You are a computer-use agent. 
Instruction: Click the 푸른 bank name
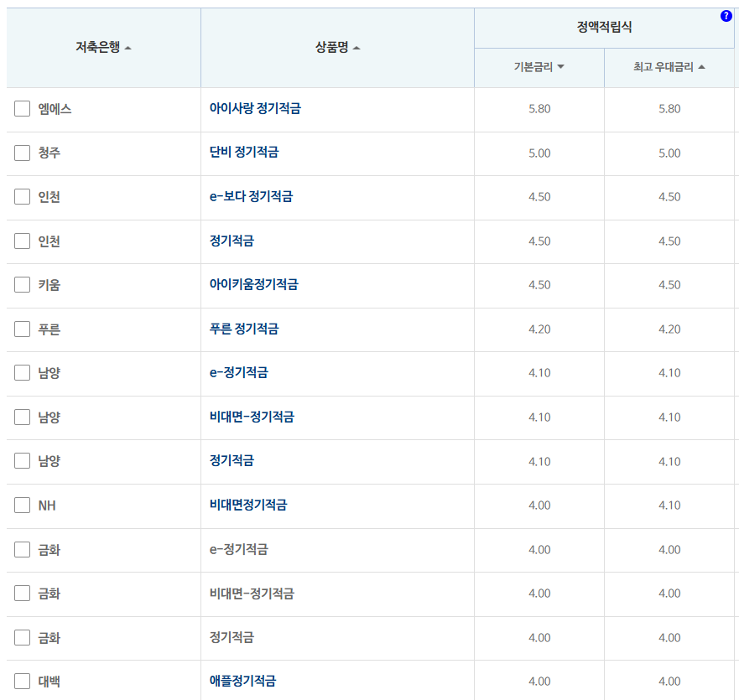[x=49, y=329]
